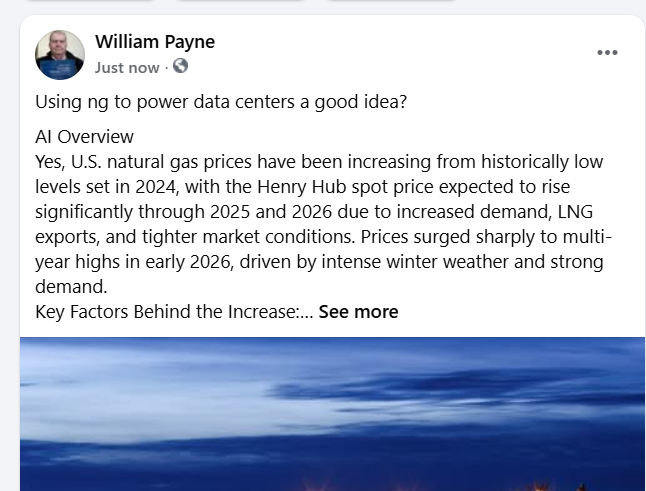The height and width of the screenshot is (491, 646).
Task: Click the globe Public audience icon
Action: [x=180, y=67]
